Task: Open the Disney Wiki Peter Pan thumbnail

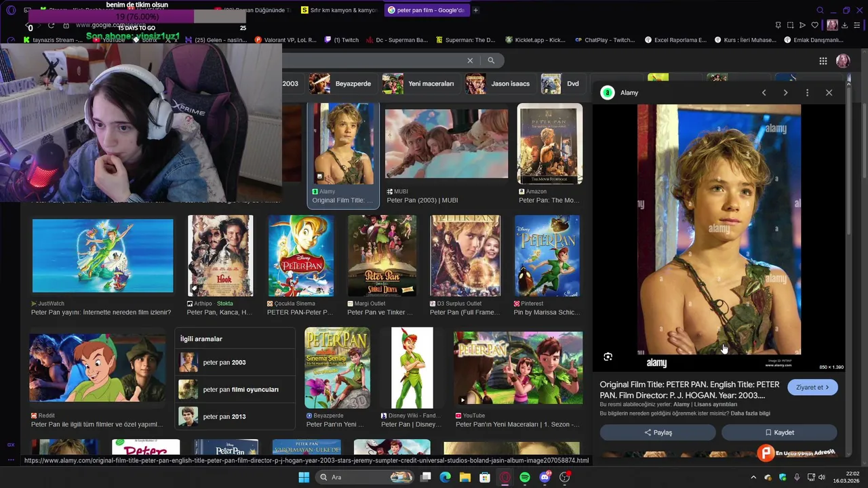Action: pyautogui.click(x=412, y=368)
